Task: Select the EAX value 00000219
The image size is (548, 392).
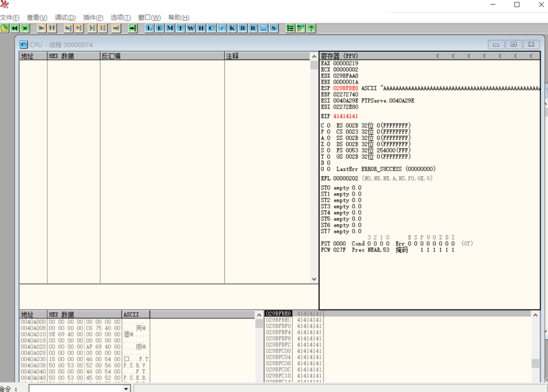Action: pos(346,63)
